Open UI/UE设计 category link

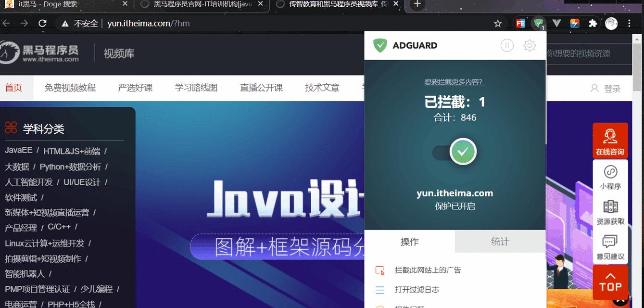(82, 182)
